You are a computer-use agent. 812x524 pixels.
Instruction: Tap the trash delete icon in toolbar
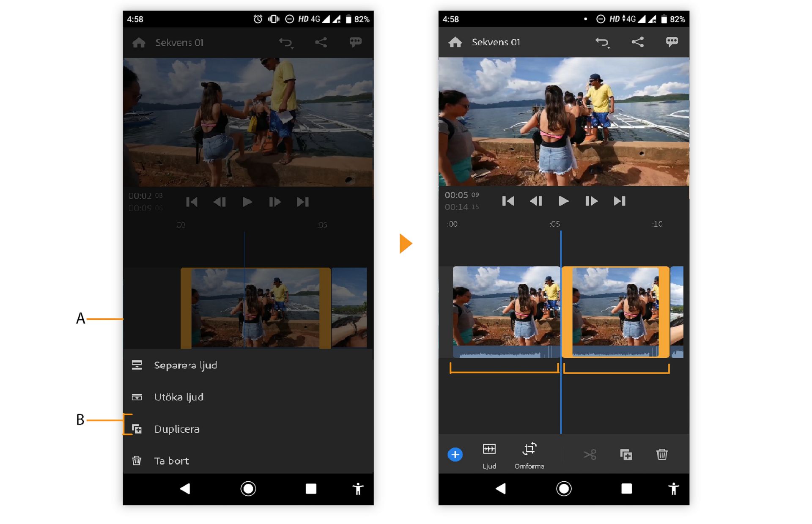coord(662,455)
